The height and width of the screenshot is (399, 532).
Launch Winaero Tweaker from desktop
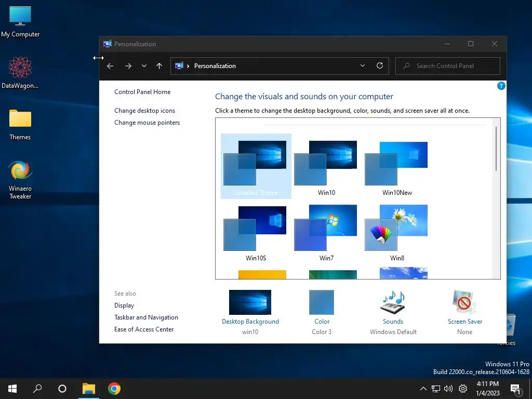[20, 180]
